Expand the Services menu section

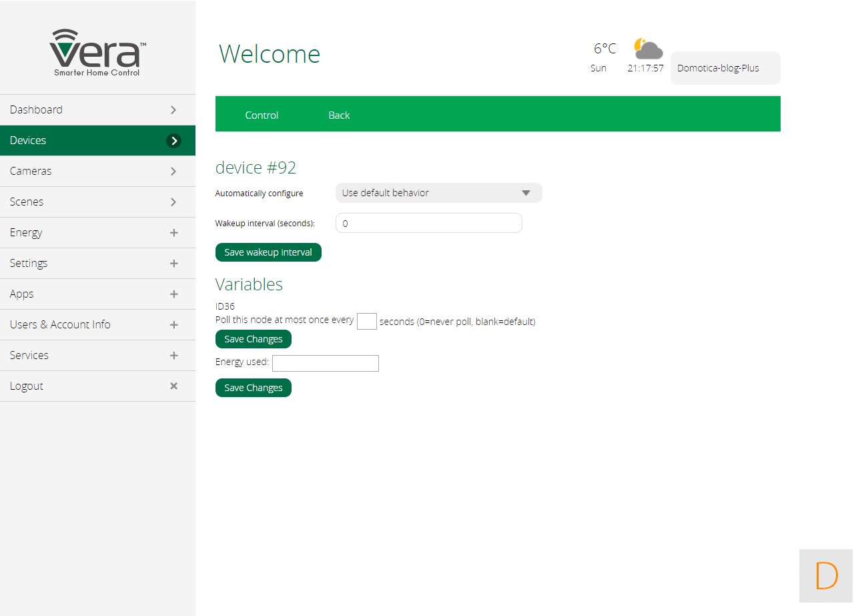pyautogui.click(x=173, y=356)
